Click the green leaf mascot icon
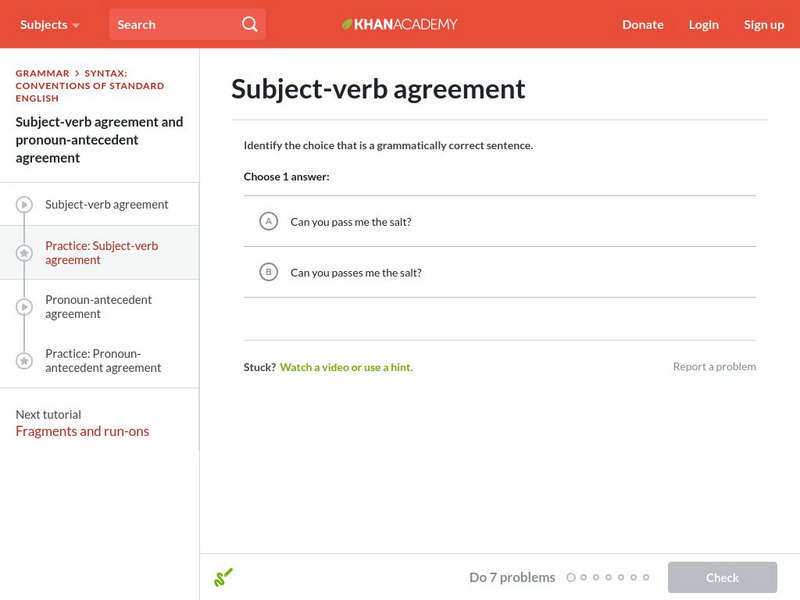This screenshot has width=800, height=600. (223, 577)
